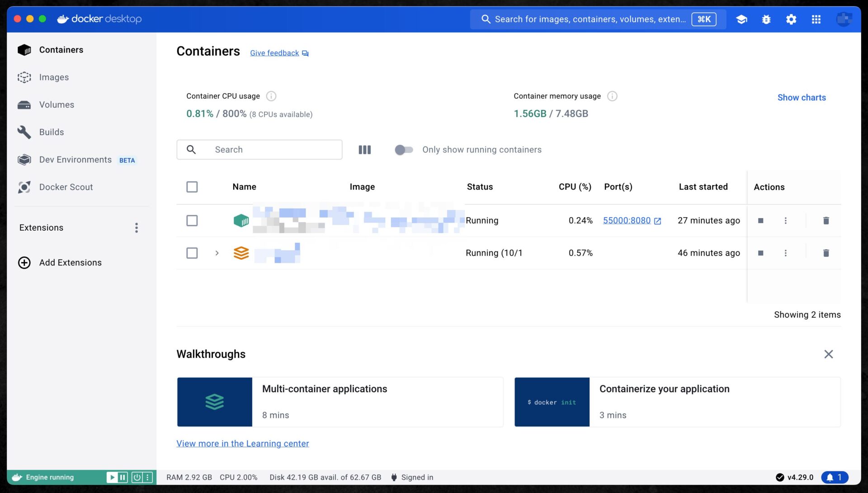Toggle Only show running containers
This screenshot has width=868, height=493.
pos(404,150)
